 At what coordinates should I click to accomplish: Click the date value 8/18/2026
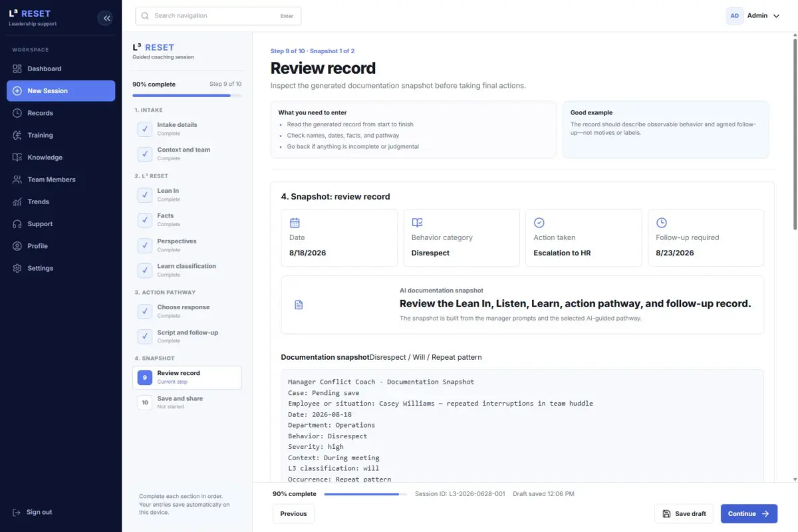[x=308, y=253]
